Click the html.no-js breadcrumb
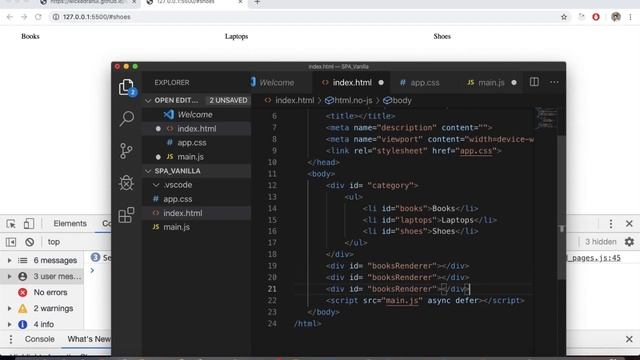Image resolution: width=640 pixels, height=360 pixels. 349,100
